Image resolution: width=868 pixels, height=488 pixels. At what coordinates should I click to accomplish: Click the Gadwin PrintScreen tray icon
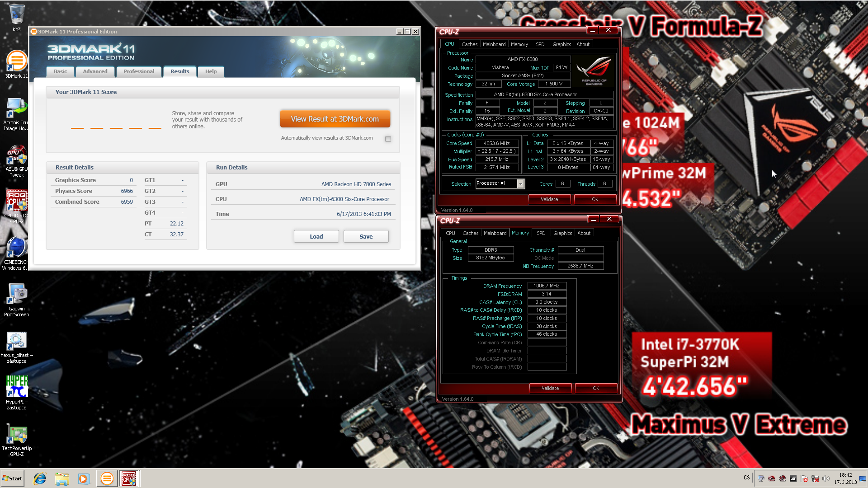(761, 479)
